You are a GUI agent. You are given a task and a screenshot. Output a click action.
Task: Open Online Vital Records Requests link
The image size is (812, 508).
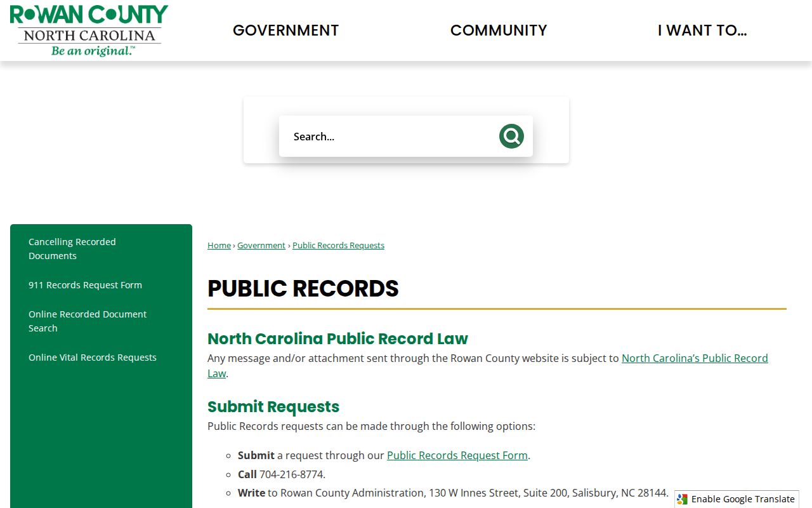[93, 358]
